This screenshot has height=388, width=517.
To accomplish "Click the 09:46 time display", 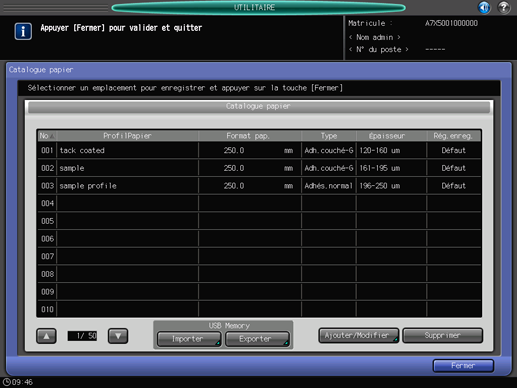I will point(22,382).
